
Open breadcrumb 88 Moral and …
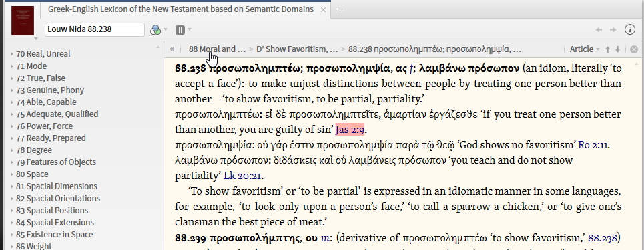(x=218, y=49)
